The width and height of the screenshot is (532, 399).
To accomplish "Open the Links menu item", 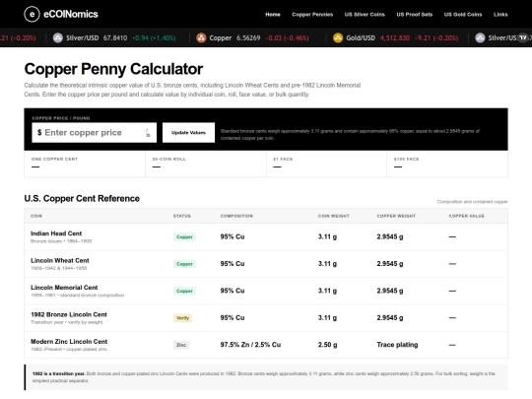I will pos(500,15).
